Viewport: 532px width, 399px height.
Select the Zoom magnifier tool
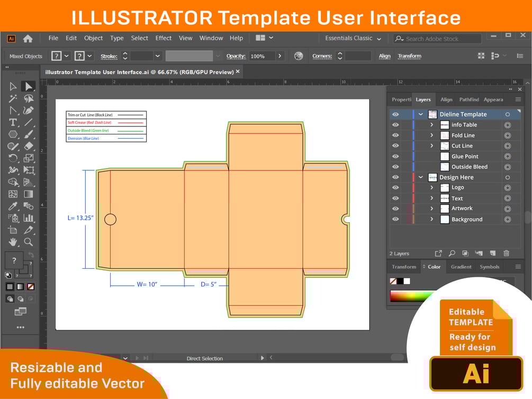29,242
